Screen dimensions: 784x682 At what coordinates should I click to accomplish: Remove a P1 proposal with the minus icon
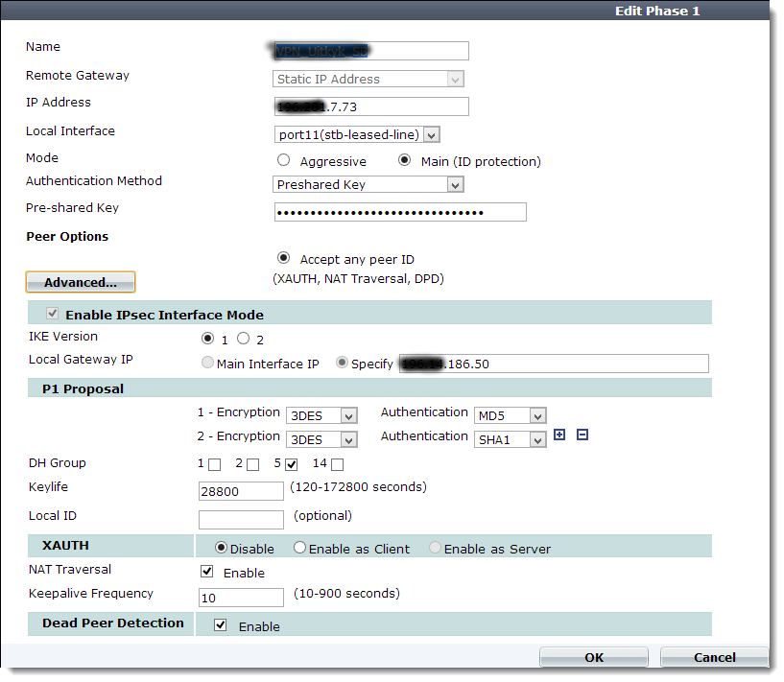point(582,435)
